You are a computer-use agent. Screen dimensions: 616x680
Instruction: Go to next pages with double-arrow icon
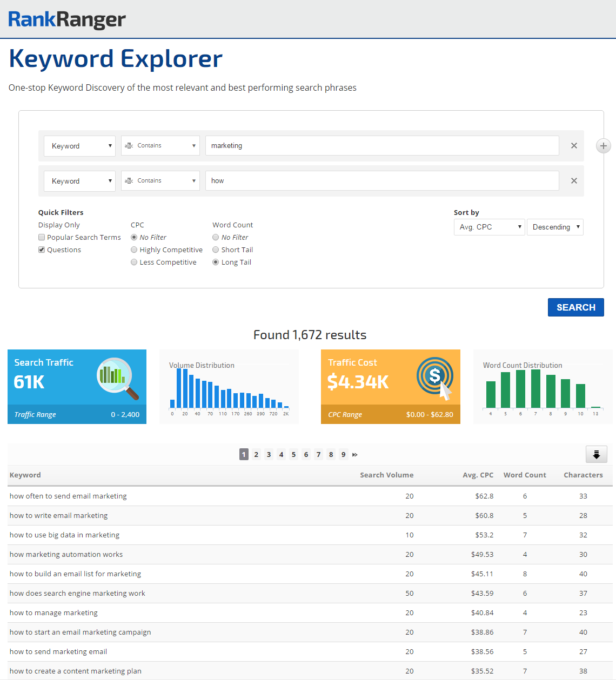click(355, 455)
